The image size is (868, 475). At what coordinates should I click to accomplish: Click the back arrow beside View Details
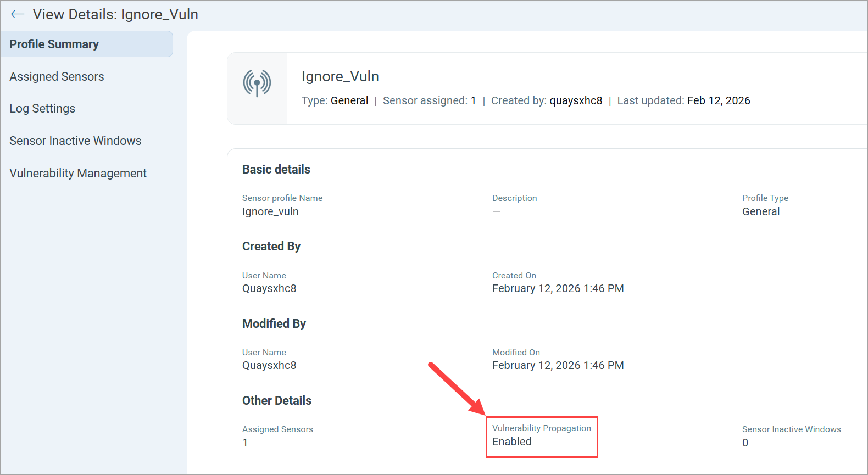pos(18,14)
